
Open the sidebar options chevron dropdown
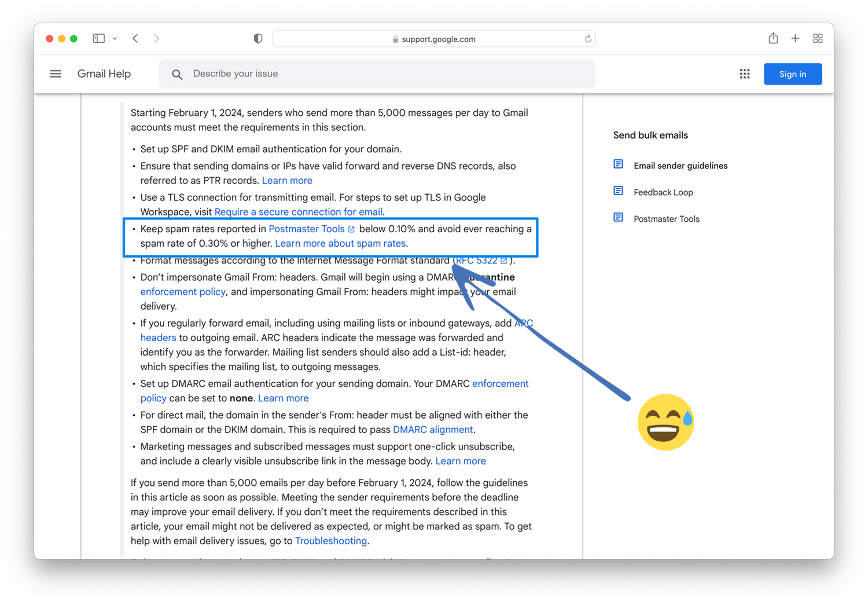click(x=115, y=38)
